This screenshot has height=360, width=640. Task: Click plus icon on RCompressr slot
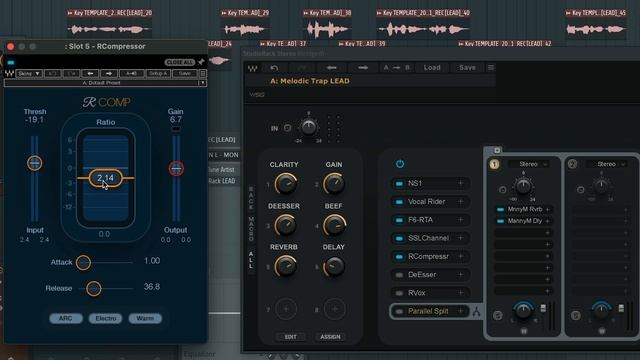pyautogui.click(x=460, y=256)
